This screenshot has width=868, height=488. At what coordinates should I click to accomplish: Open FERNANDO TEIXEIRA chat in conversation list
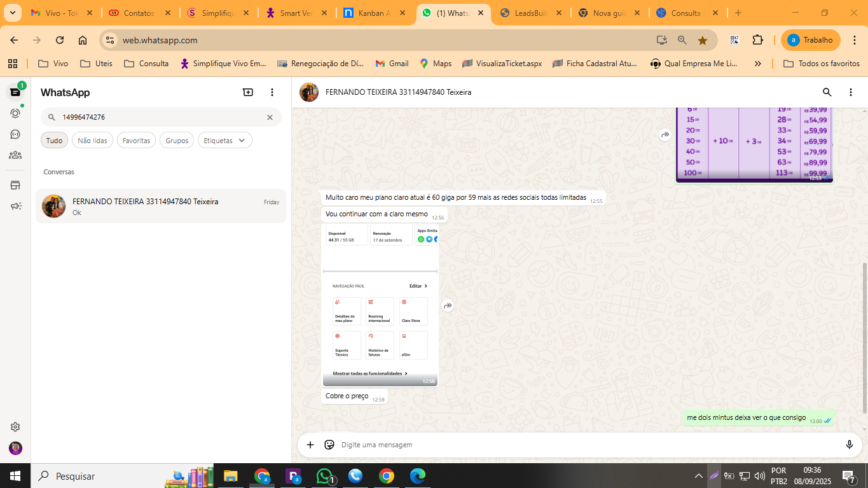click(161, 206)
